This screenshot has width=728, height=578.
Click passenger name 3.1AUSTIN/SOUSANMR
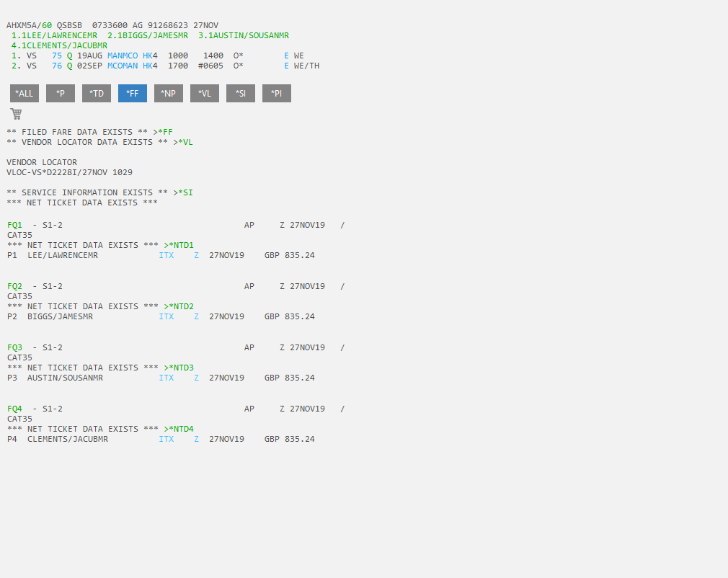coord(244,35)
